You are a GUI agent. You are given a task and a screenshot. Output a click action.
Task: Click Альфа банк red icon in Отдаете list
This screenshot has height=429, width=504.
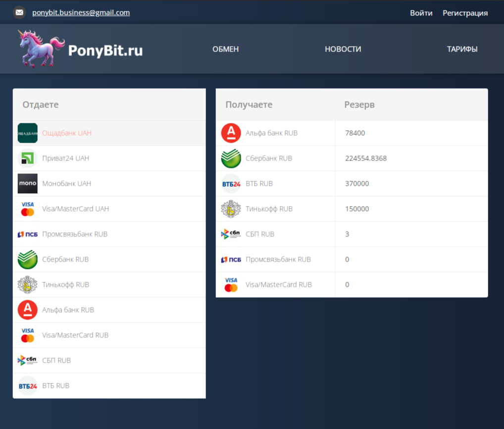point(28,310)
